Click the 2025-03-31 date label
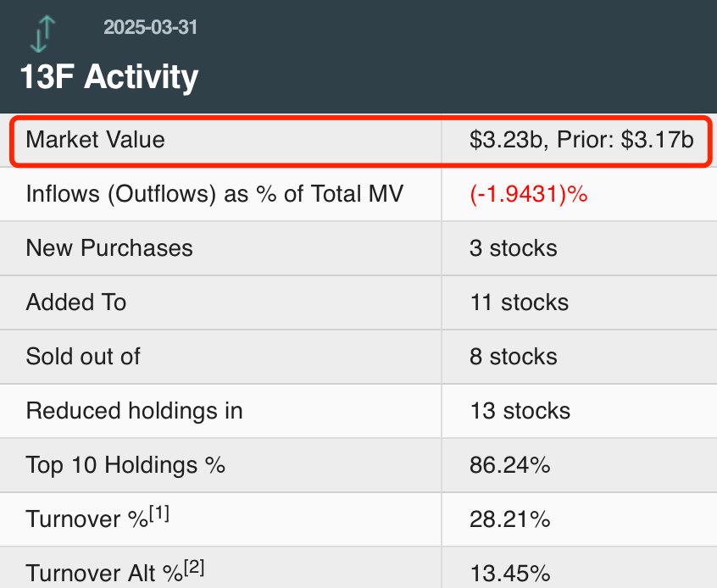The width and height of the screenshot is (717, 588). click(150, 27)
